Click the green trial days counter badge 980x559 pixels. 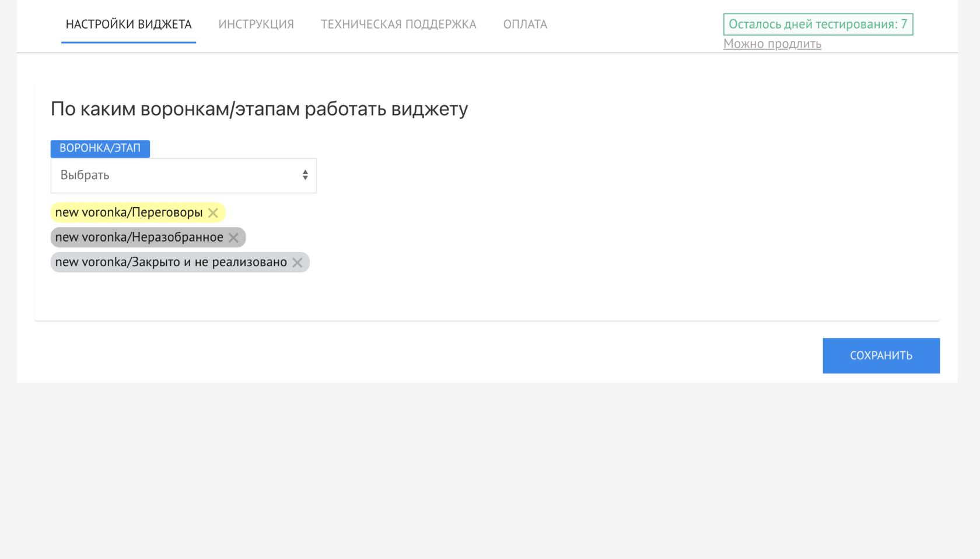coord(818,24)
